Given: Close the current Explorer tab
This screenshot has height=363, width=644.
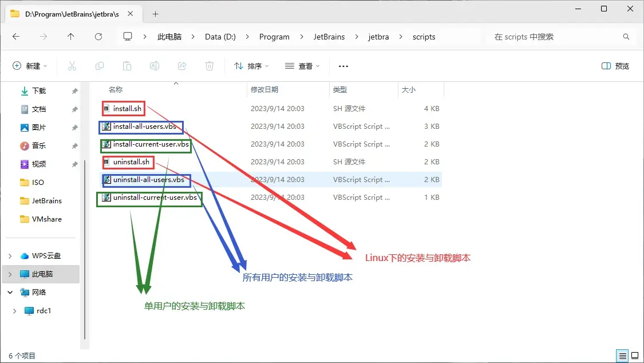Looking at the screenshot, I should [x=130, y=14].
